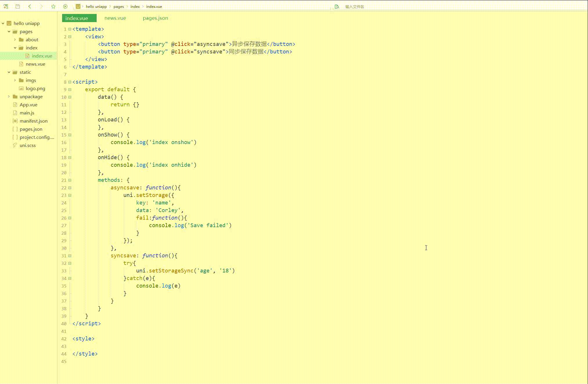The height and width of the screenshot is (384, 588).
Task: Expand the unpackage folder chevron
Action: pos(9,96)
